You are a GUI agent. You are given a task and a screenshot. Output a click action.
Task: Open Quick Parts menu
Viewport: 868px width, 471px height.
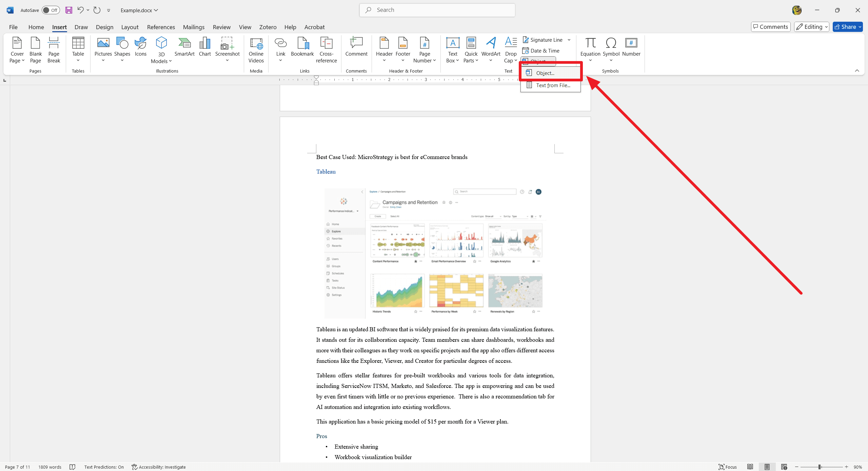coord(471,50)
